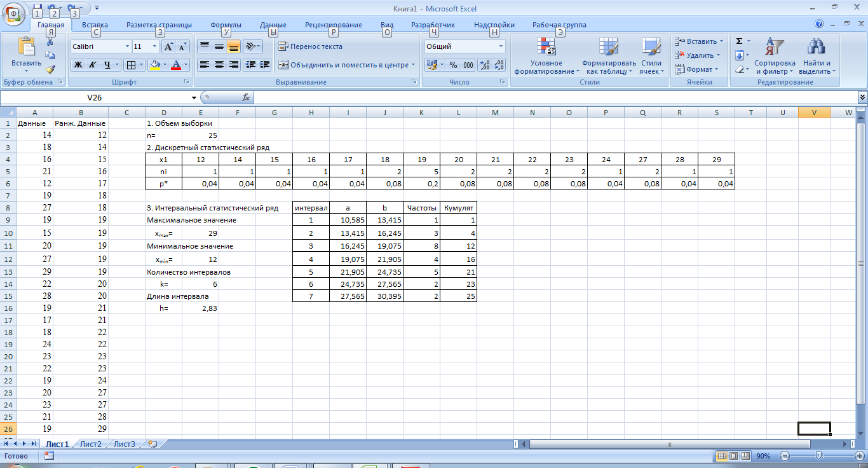Toggle align text left
Viewport: 868px width, 468px height.
coord(204,65)
